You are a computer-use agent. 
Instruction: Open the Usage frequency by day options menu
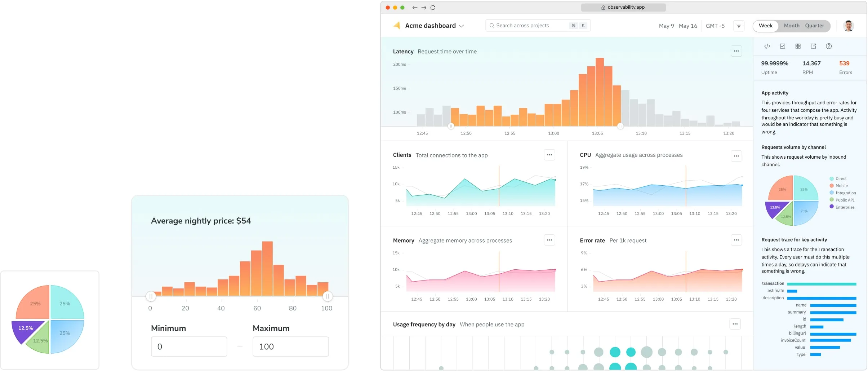pos(734,324)
